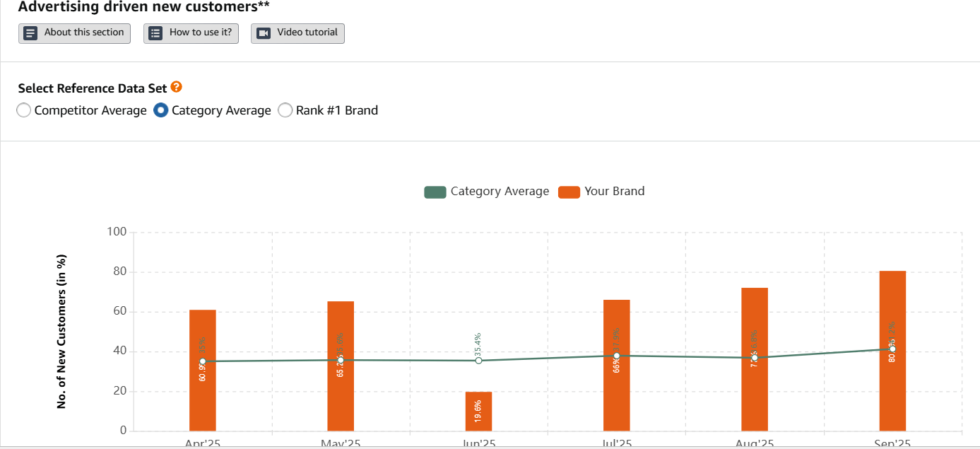Click the list icon on How to use it
The image size is (980, 449).
tap(155, 33)
